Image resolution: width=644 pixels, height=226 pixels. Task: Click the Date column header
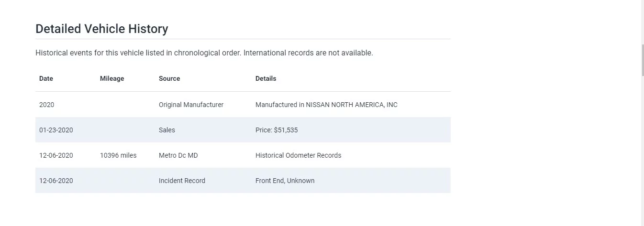point(46,78)
